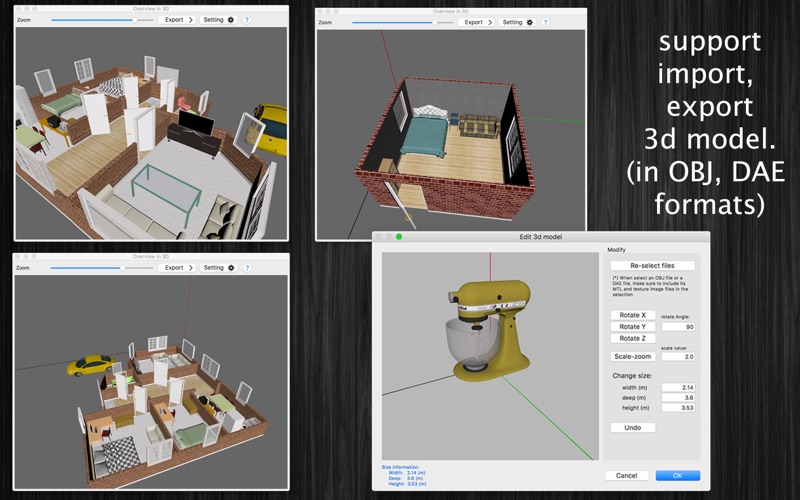Click help icon in top-left 3D window
Screen dimensions: 800x500
[247, 20]
